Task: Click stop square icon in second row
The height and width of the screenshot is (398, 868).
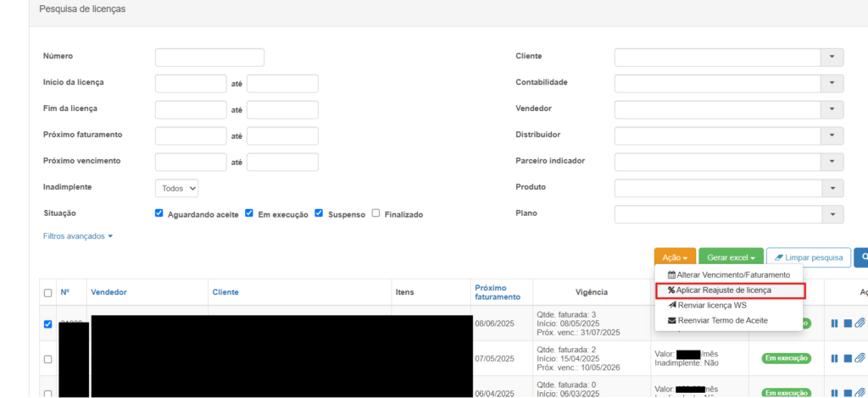Action: [x=847, y=358]
